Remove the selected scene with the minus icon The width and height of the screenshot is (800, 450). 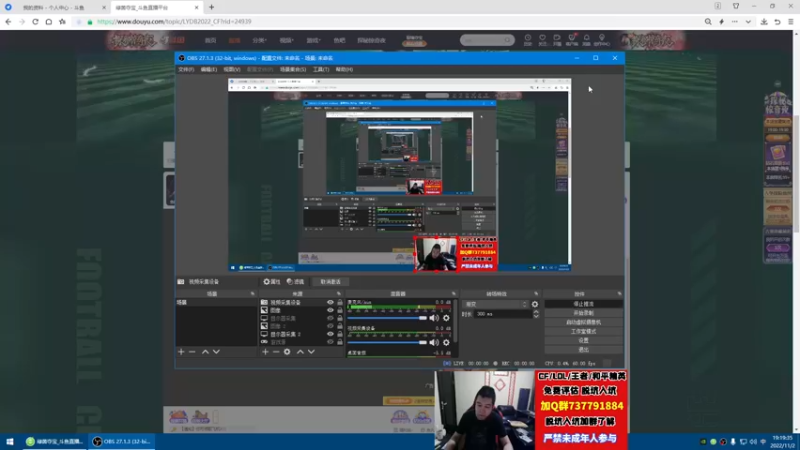click(x=192, y=352)
